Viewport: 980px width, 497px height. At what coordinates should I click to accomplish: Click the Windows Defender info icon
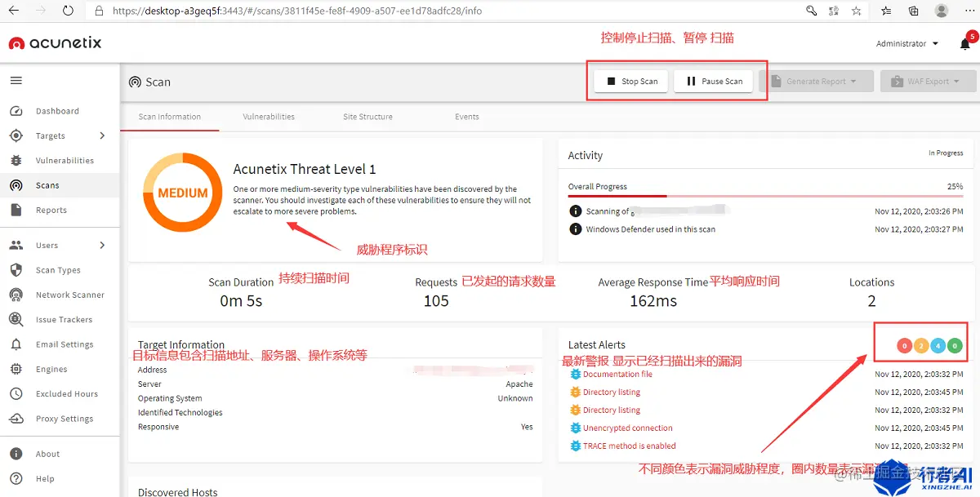[575, 229]
